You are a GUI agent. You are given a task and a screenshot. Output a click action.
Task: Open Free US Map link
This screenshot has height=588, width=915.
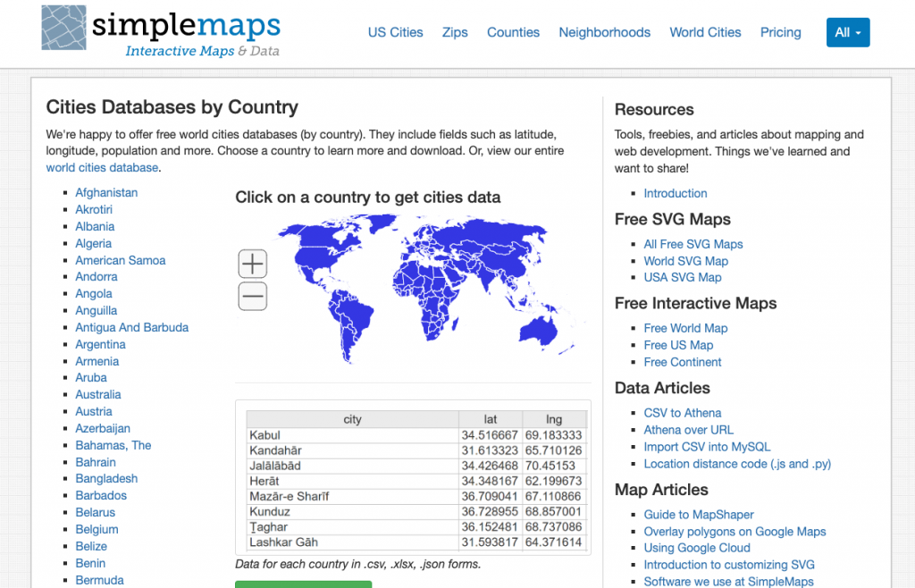pyautogui.click(x=678, y=345)
